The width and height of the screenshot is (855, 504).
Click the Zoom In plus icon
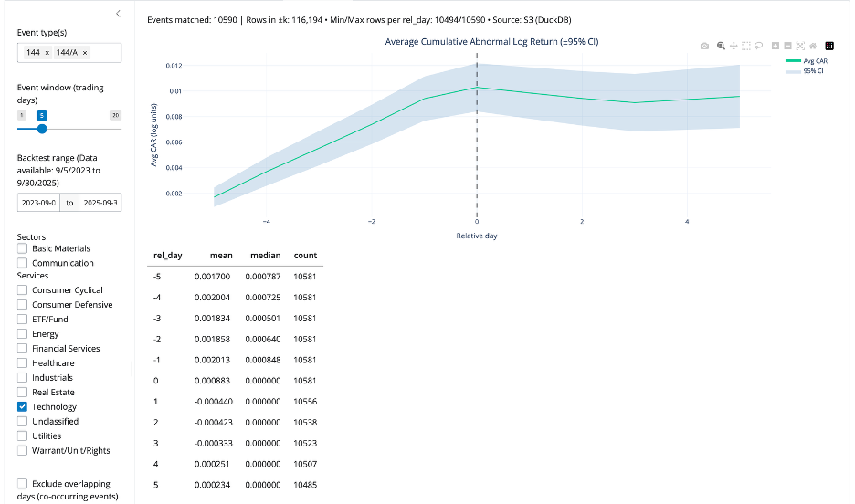[775, 46]
